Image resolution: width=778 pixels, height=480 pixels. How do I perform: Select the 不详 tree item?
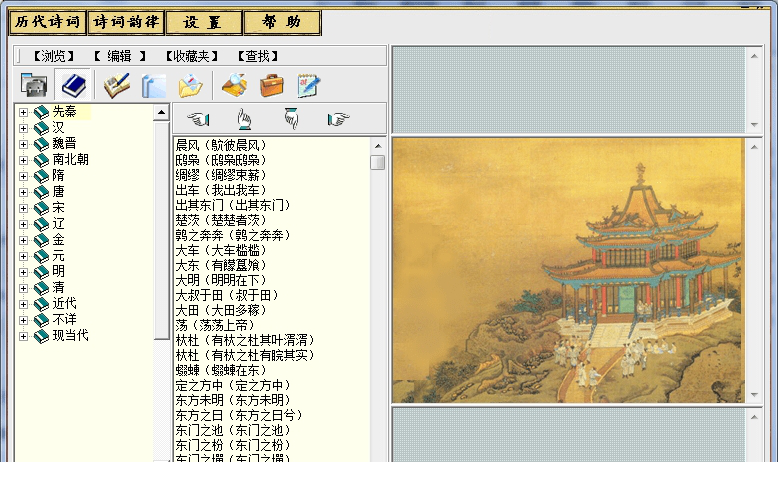[x=65, y=320]
